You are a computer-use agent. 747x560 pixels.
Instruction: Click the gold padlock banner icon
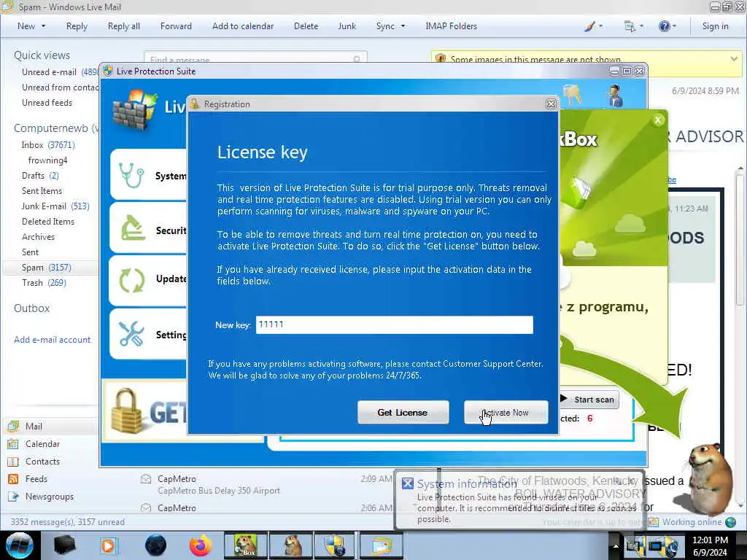126,411
